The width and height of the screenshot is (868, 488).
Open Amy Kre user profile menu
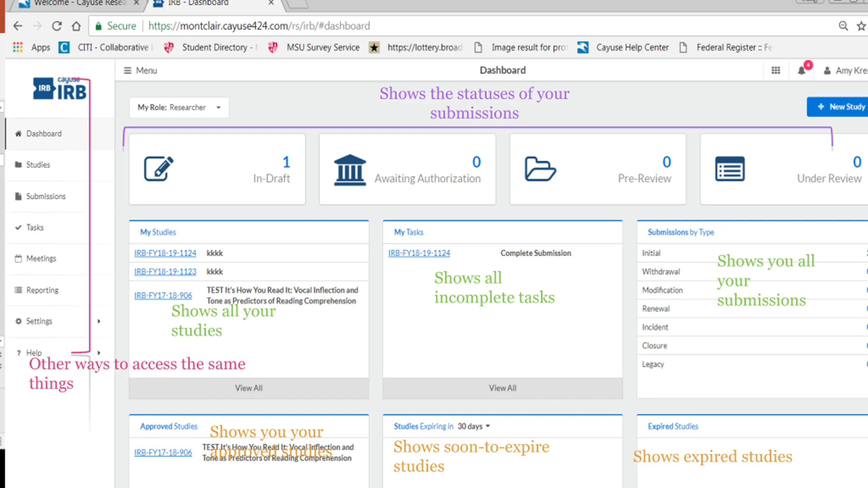click(x=846, y=70)
